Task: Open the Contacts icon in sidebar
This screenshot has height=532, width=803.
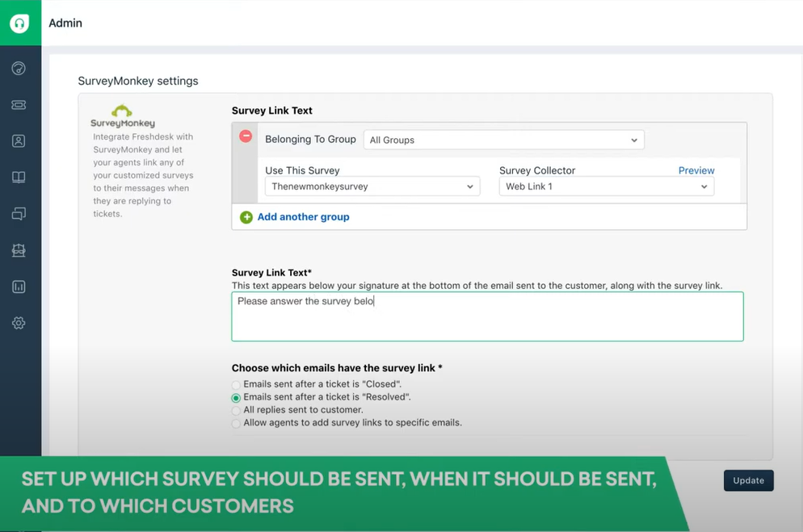Action: [19, 141]
